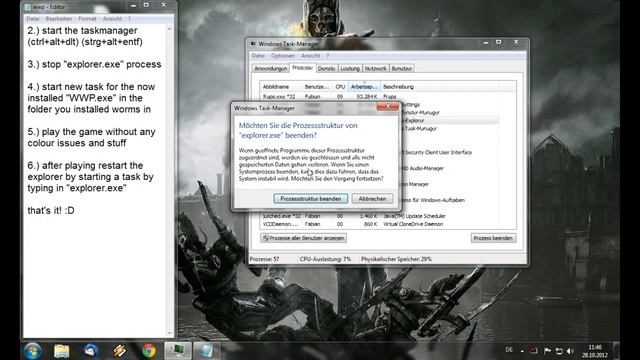Click Show Desktop strip at taskbar end
The width and height of the screenshot is (640, 360).
click(616, 351)
